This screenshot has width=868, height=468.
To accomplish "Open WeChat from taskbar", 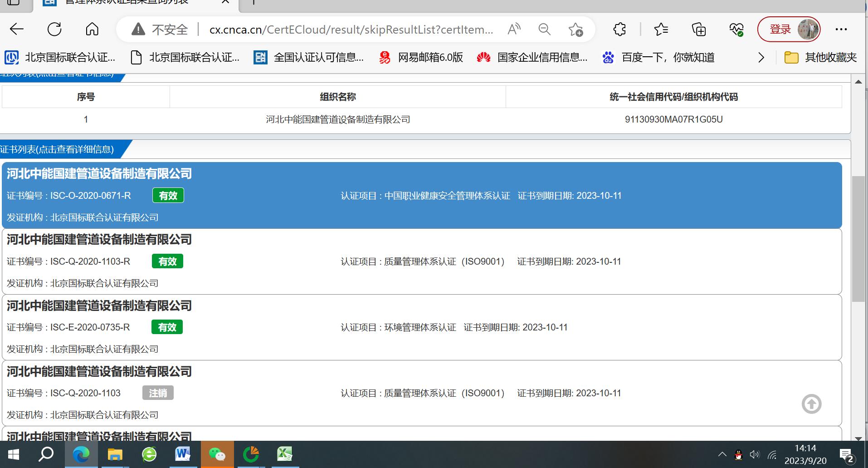I will pos(217,454).
